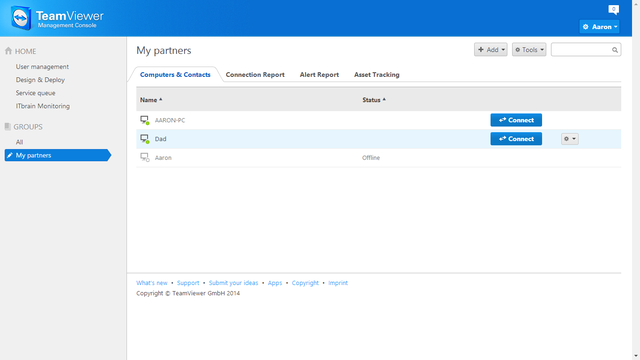Image resolution: width=640 pixels, height=360 pixels.
Task: Click the Offline status text
Action: click(371, 158)
